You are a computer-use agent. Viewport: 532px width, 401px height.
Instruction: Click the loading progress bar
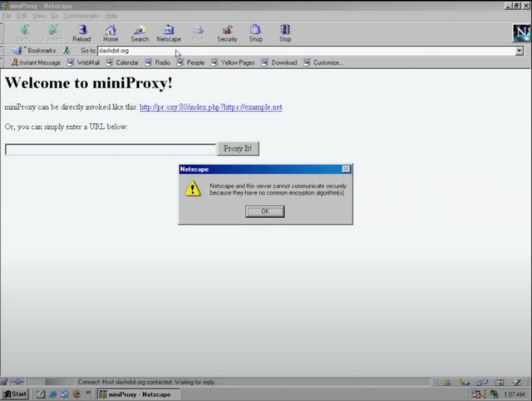click(51, 382)
